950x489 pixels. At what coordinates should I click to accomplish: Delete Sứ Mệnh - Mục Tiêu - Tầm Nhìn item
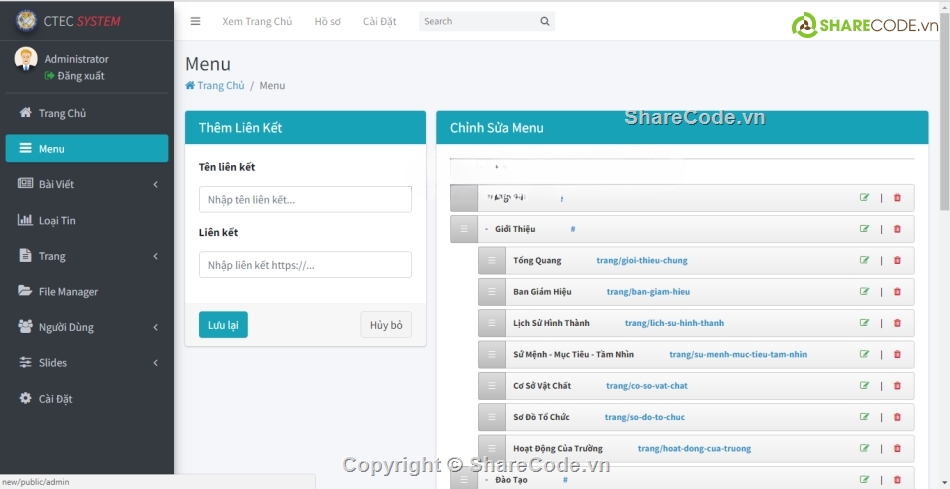[897, 354]
